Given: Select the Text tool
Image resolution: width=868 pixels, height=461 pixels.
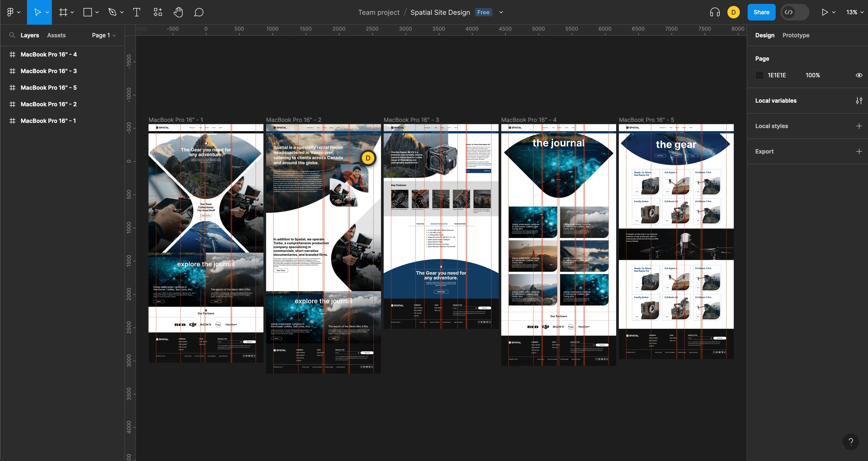Looking at the screenshot, I should (136, 12).
